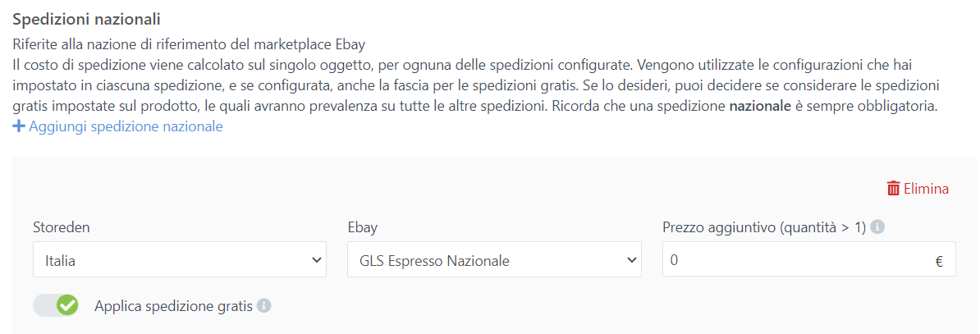The height and width of the screenshot is (334, 980).
Task: Click the bold word nazionale in the description
Action: click(762, 107)
